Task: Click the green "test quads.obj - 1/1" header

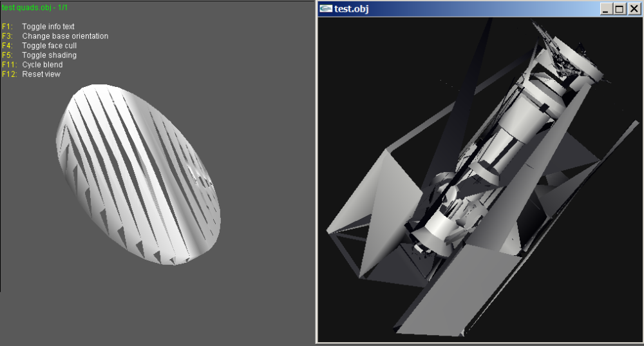Action: pos(35,7)
